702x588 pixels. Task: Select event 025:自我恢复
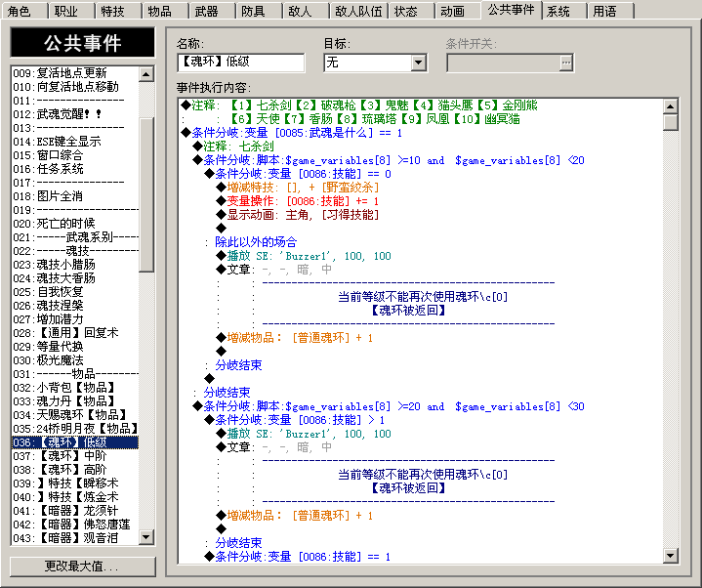(75, 292)
